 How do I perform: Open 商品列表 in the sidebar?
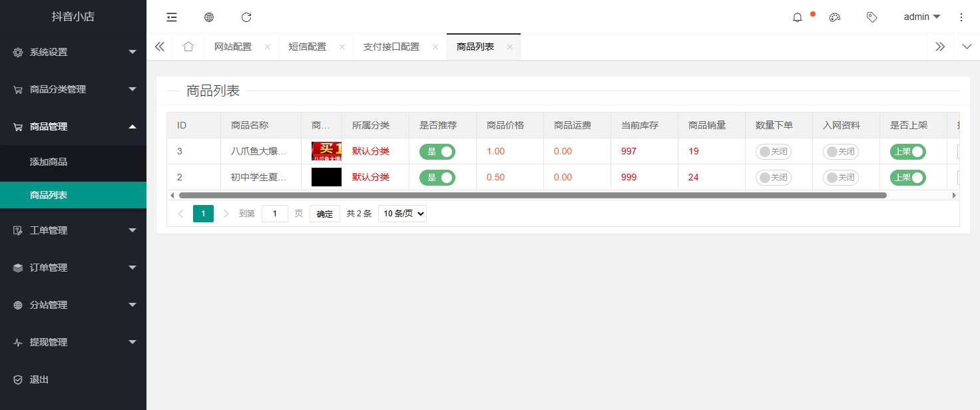click(73, 195)
